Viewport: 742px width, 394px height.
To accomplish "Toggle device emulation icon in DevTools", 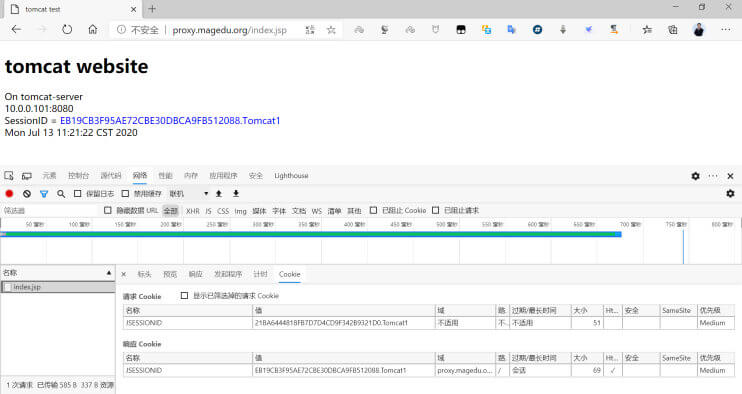I will pyautogui.click(x=26, y=175).
